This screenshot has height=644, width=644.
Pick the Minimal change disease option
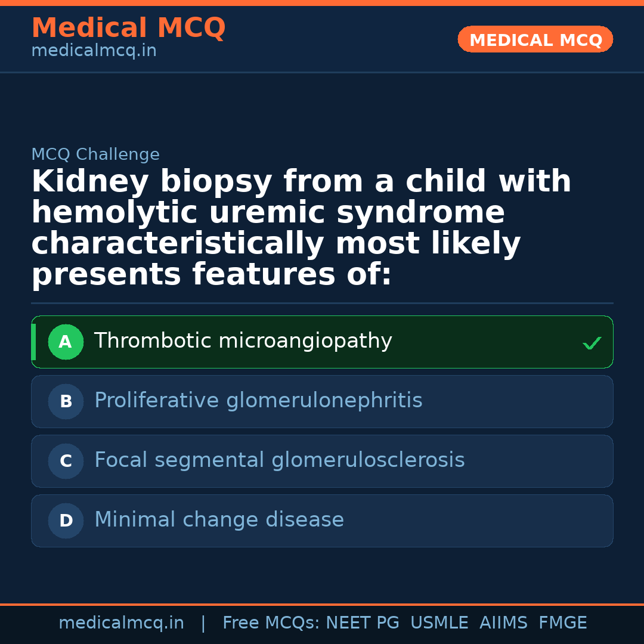[219, 520]
